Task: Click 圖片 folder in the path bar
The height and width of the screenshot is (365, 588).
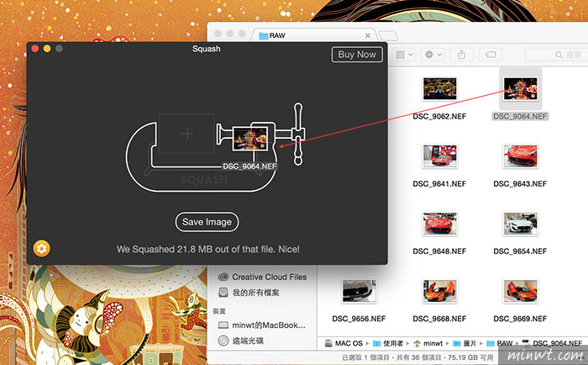Action: click(465, 343)
